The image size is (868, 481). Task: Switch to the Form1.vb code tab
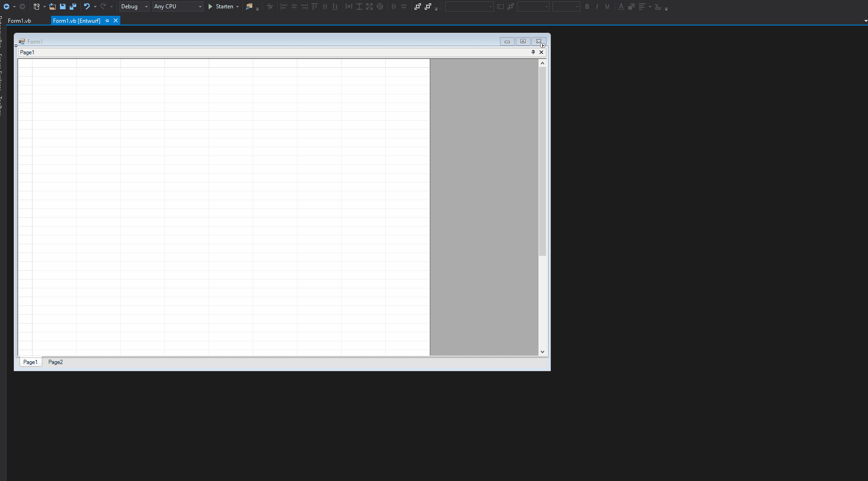tap(20, 20)
